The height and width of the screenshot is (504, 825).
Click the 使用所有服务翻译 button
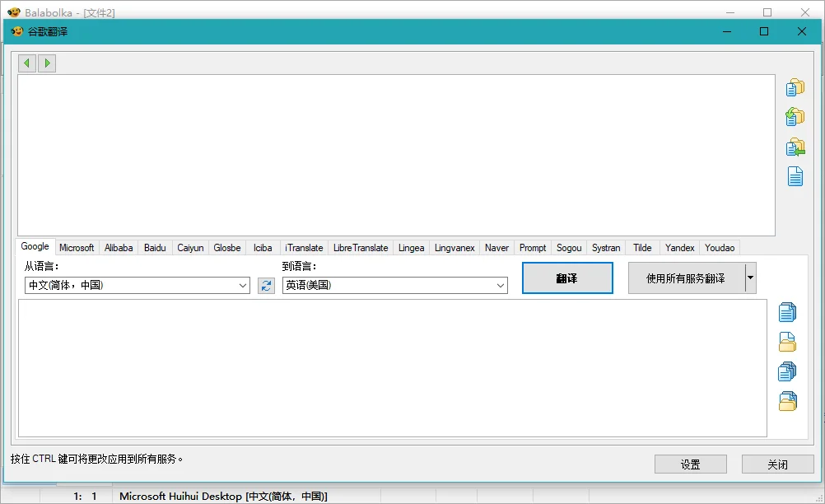click(686, 278)
